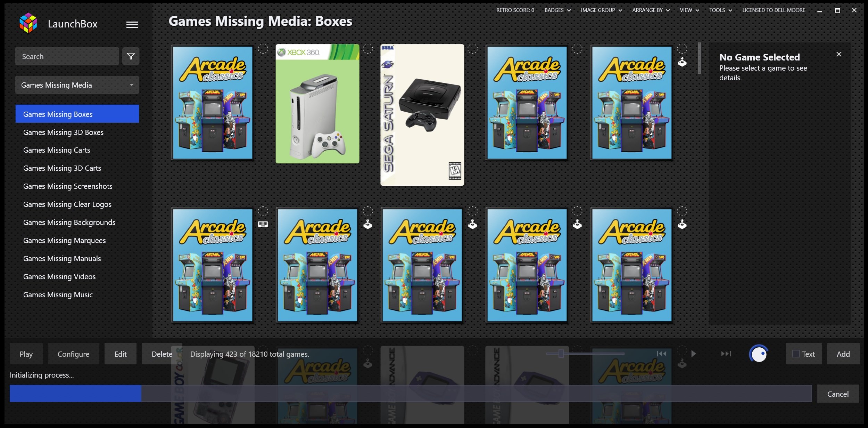
Task: Click Licensed to Dell Moore label
Action: click(x=774, y=10)
